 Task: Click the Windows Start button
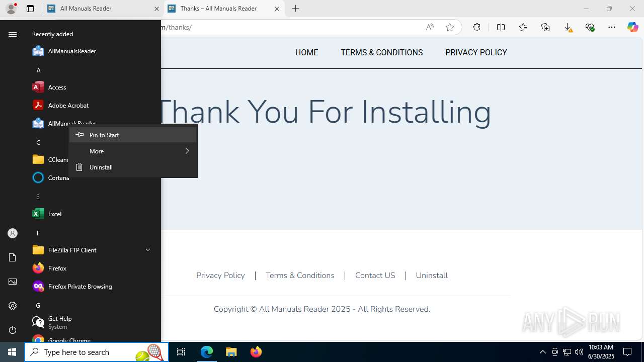12,352
